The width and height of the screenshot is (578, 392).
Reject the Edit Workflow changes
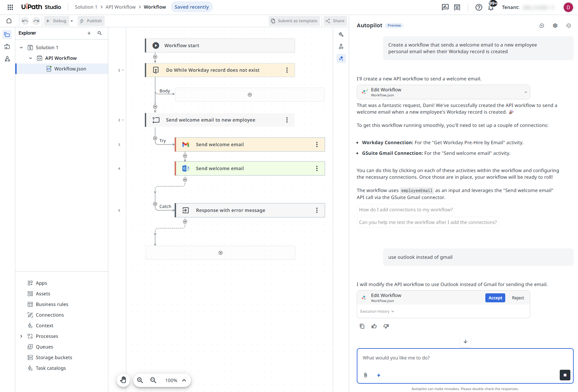pos(518,298)
